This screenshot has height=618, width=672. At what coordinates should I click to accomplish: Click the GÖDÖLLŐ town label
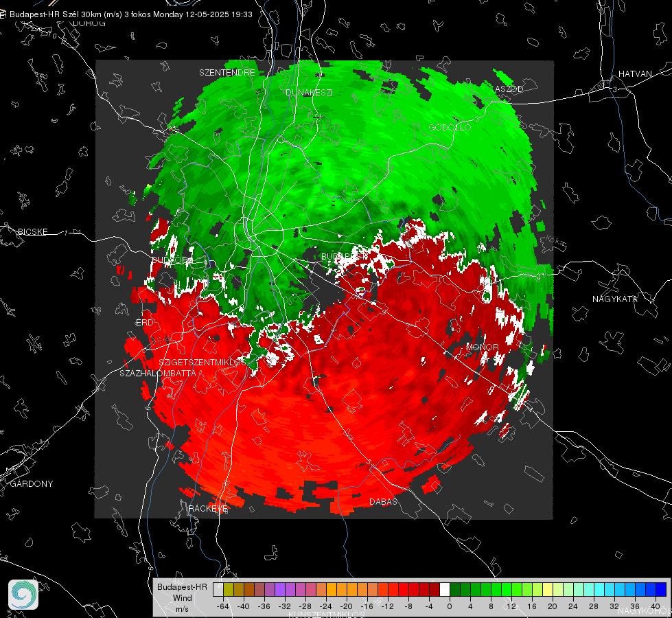[450, 127]
